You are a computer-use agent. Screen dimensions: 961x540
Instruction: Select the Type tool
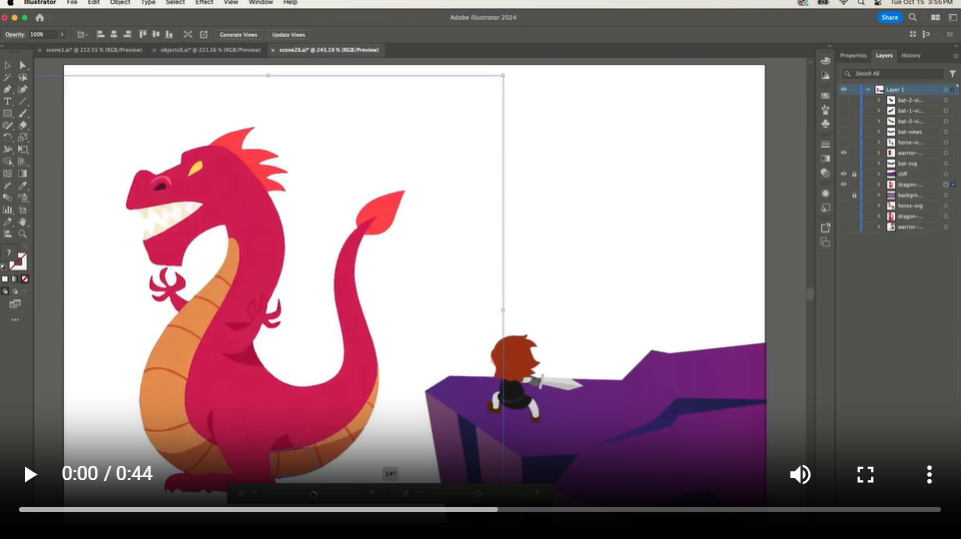[7, 102]
